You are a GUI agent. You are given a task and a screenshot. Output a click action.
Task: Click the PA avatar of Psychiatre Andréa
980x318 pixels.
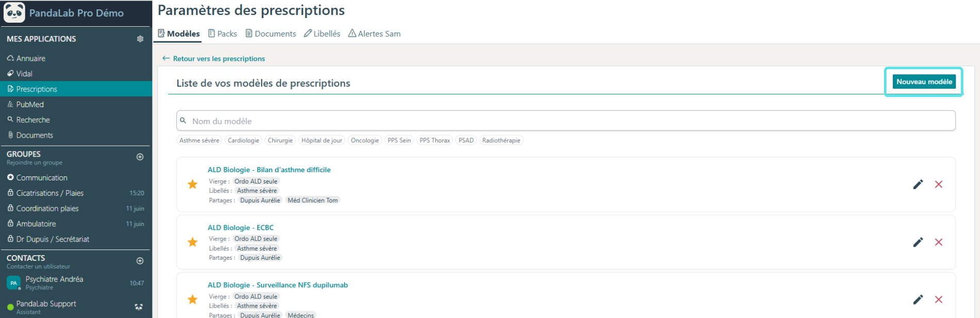pos(13,282)
